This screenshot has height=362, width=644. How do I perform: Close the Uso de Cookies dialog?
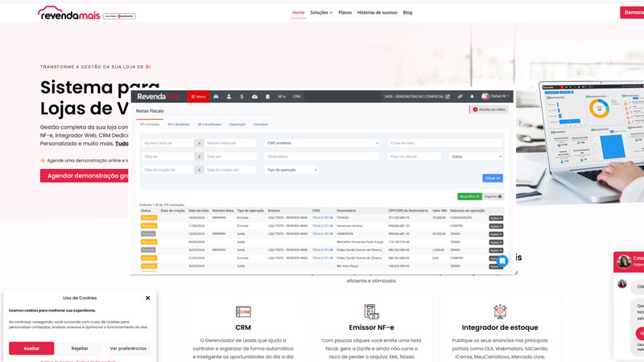tap(148, 298)
